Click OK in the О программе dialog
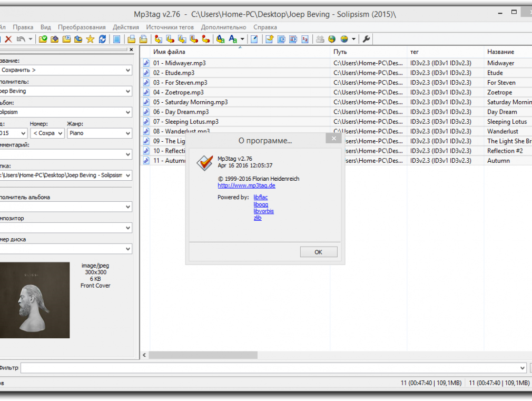This screenshot has height=401, width=532. [x=319, y=252]
